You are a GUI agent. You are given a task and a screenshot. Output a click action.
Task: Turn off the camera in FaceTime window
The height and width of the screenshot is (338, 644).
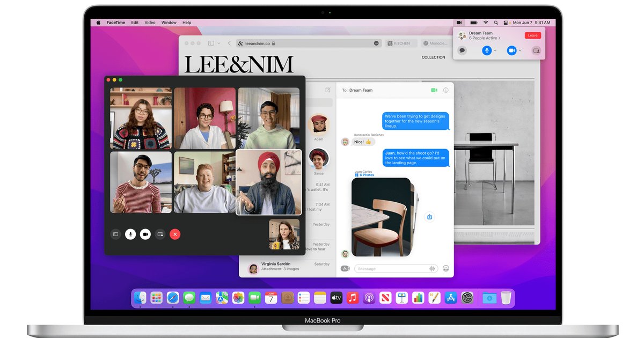tap(145, 234)
